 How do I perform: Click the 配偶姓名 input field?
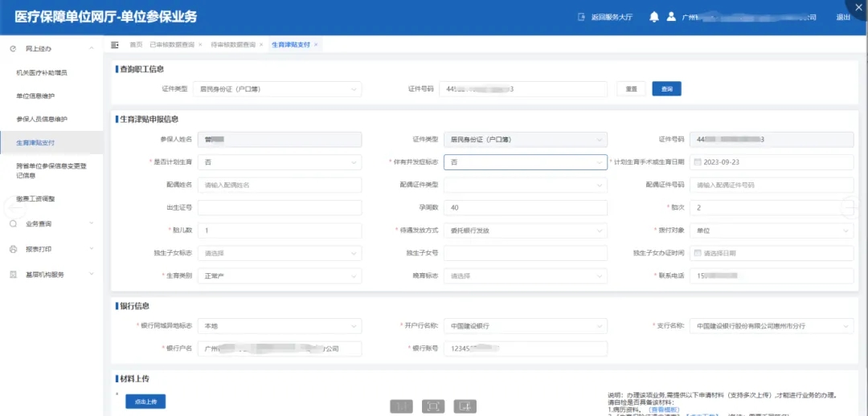click(x=279, y=185)
